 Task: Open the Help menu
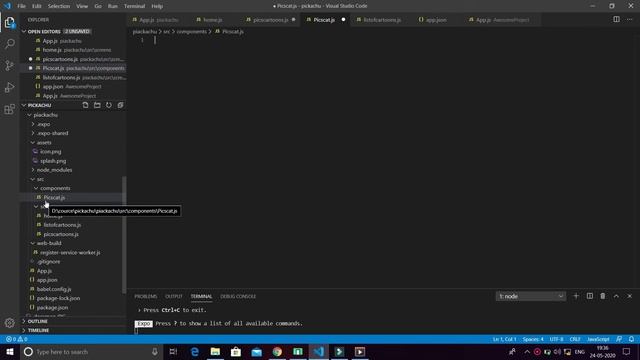pyautogui.click(x=157, y=6)
